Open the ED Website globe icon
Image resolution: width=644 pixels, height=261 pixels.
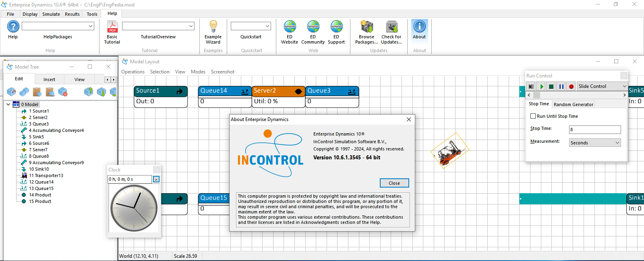pyautogui.click(x=290, y=27)
